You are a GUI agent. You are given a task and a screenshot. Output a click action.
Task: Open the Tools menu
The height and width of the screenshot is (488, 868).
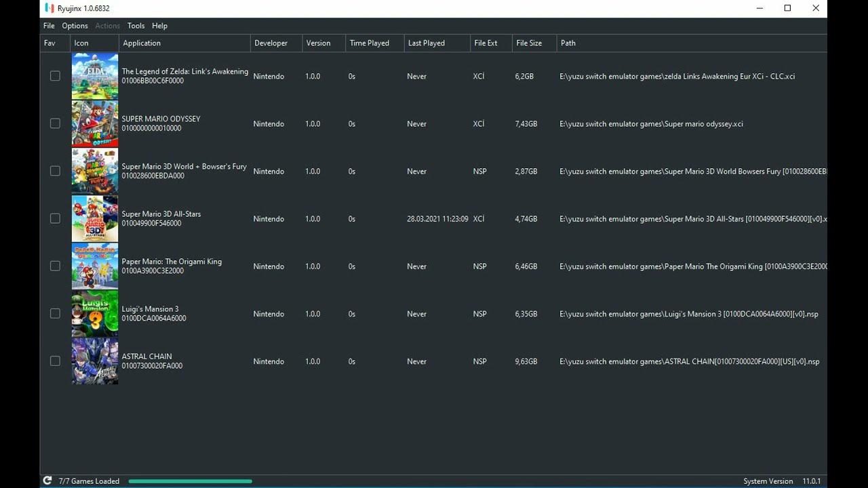click(136, 26)
